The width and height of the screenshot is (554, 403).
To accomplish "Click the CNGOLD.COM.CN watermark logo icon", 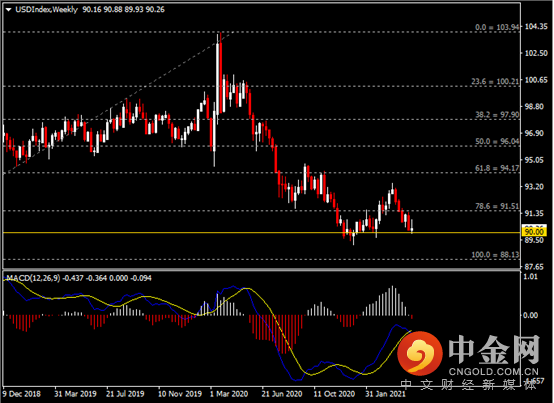I will 419,353.
